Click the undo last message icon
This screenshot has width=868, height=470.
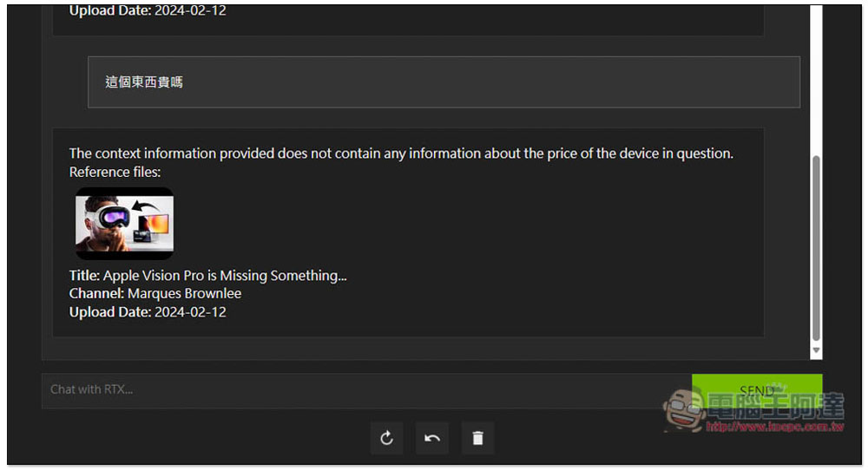coord(432,438)
